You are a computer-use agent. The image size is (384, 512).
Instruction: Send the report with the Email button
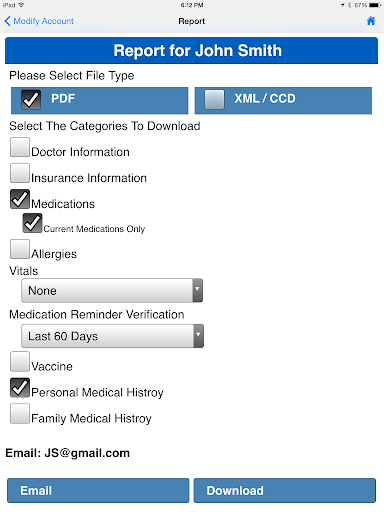pyautogui.click(x=98, y=490)
